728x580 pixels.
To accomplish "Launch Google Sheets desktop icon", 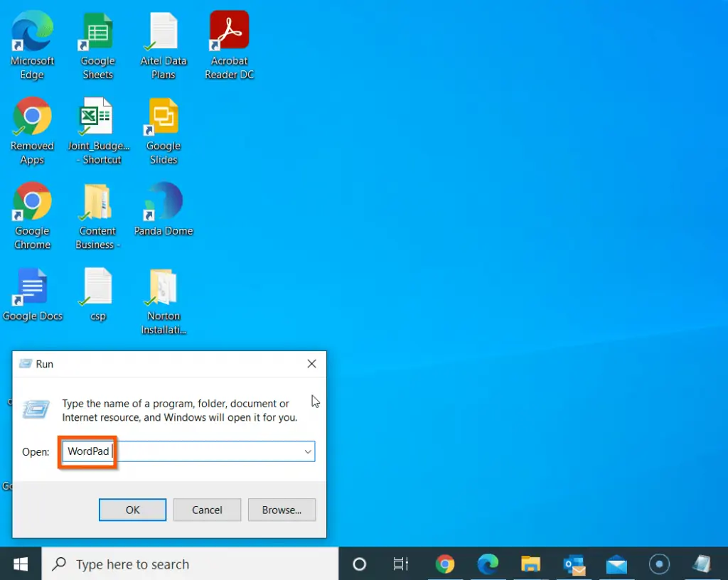I will pos(97,32).
